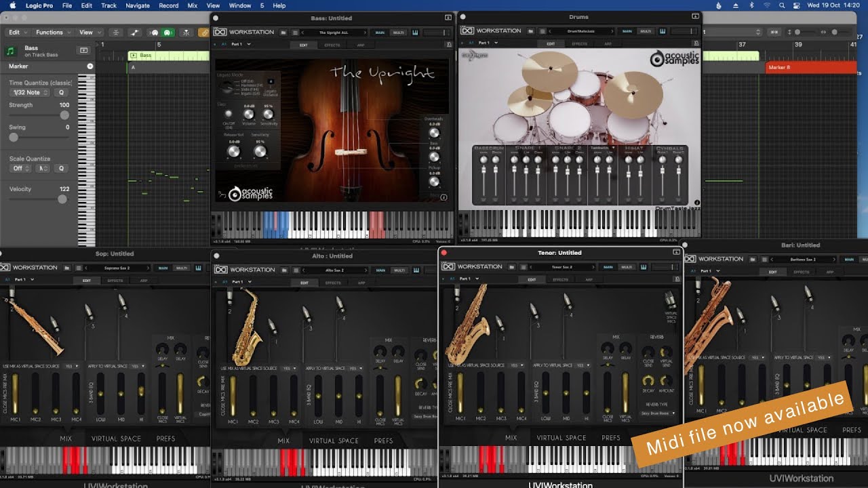868x488 pixels.
Task: Click the automation curve icon in Logic toolbar
Action: pos(134,32)
